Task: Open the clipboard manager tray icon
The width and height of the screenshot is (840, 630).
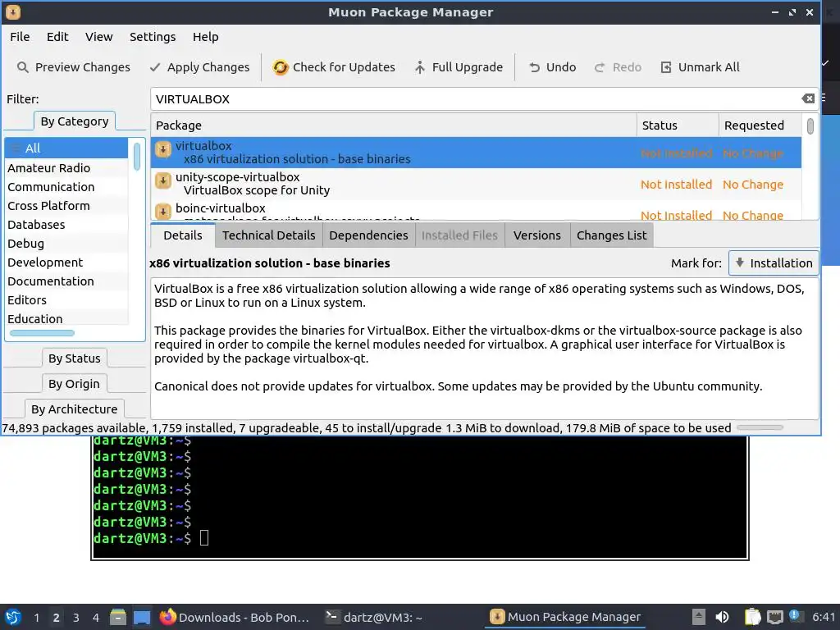Action: pos(752,617)
